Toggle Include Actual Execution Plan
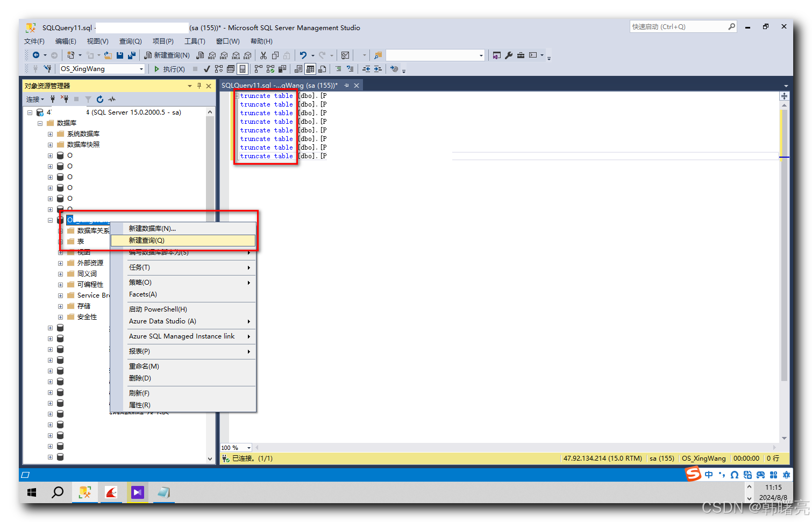 [x=259, y=69]
